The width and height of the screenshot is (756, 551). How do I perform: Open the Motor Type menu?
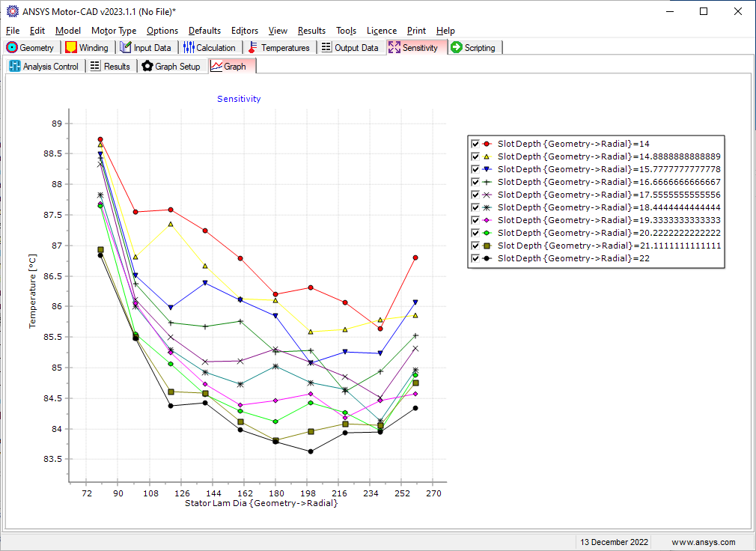pos(114,31)
